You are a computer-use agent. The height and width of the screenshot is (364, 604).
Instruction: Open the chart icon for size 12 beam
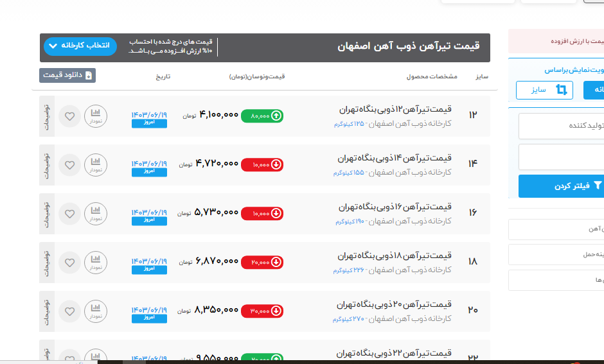(x=96, y=116)
